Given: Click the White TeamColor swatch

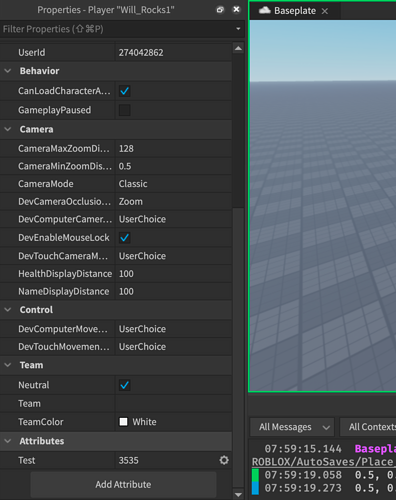Looking at the screenshot, I should pos(123,422).
